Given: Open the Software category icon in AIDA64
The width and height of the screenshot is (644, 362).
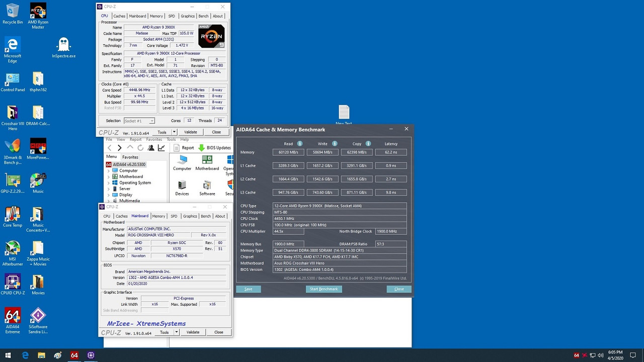Looking at the screenshot, I should pos(207,188).
